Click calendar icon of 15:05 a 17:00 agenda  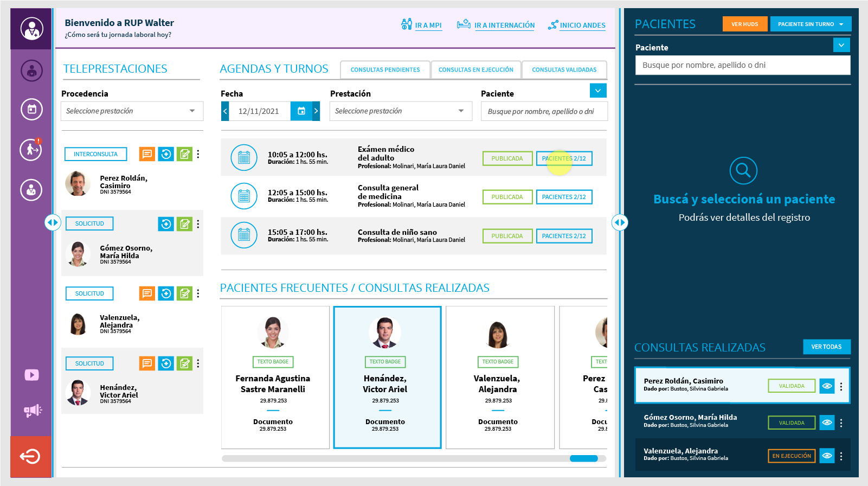tap(244, 235)
